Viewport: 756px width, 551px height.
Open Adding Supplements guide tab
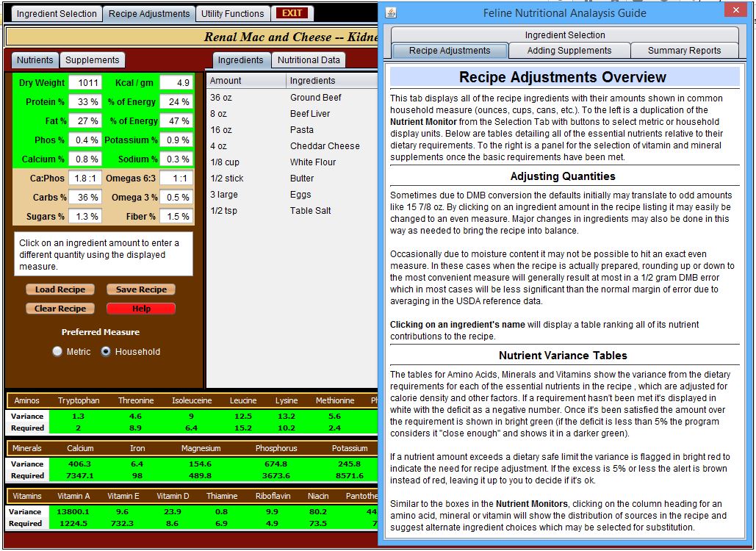point(569,51)
